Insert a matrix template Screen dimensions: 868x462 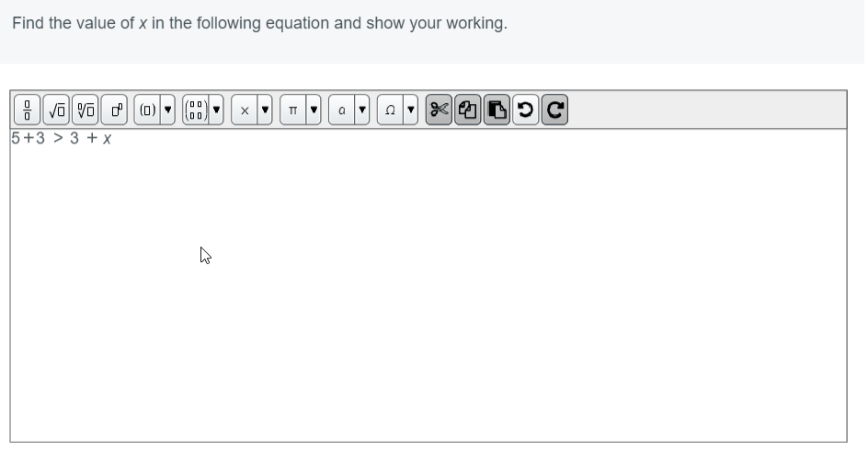(x=196, y=110)
